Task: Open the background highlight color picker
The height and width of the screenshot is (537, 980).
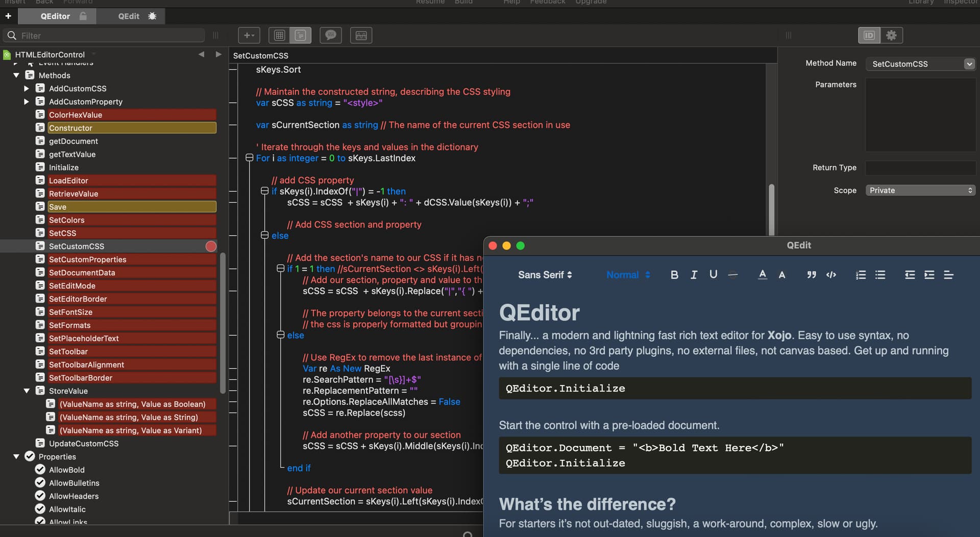Action: click(x=782, y=275)
